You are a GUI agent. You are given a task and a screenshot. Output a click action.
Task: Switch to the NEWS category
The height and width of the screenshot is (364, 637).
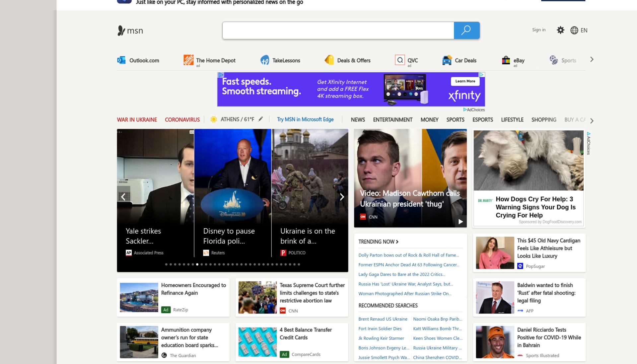(358, 119)
